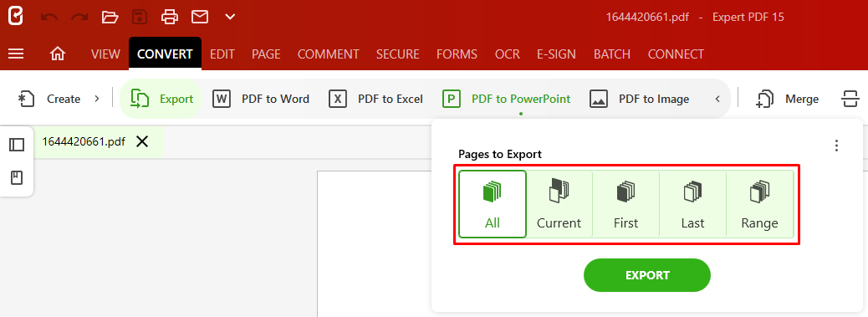Close the 1644420661.pdf tab
The height and width of the screenshot is (317, 868).
click(x=142, y=142)
